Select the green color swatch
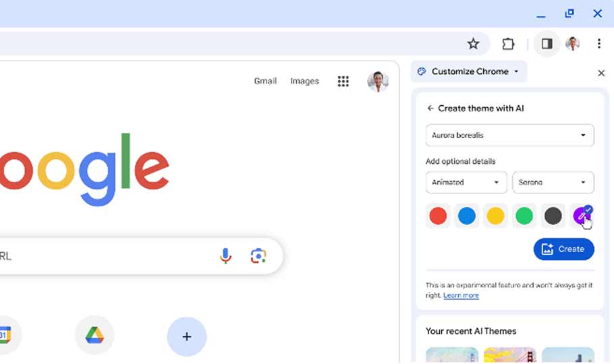The width and height of the screenshot is (614, 364). click(x=524, y=216)
